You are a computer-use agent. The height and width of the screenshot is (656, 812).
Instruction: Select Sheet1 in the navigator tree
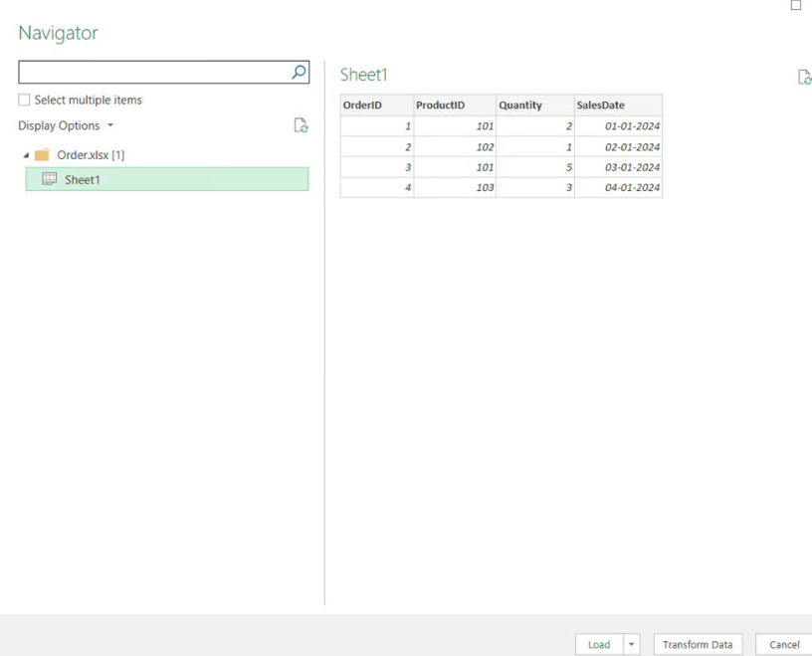coord(83,179)
